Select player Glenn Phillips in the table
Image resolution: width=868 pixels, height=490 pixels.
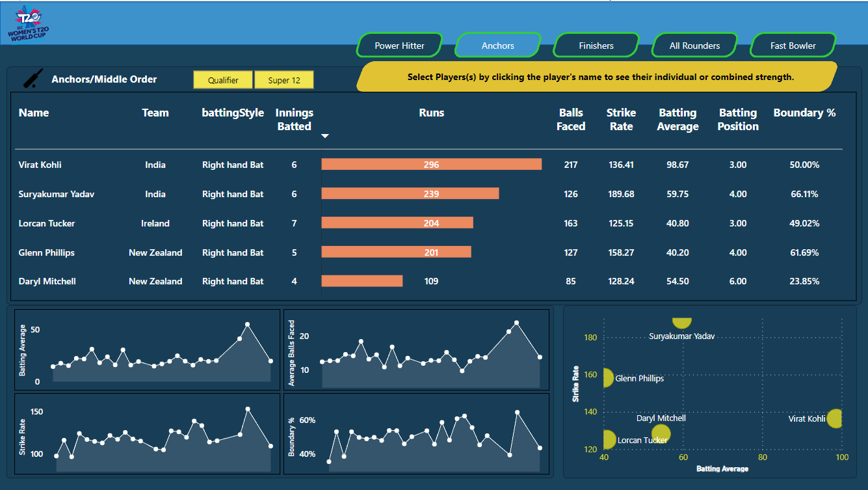(x=47, y=252)
